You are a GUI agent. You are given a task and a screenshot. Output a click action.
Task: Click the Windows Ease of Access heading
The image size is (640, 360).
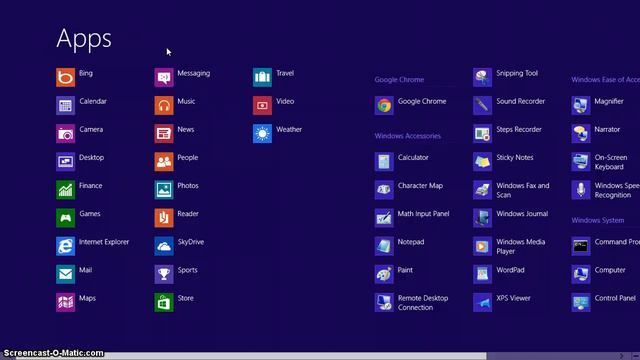pos(605,80)
